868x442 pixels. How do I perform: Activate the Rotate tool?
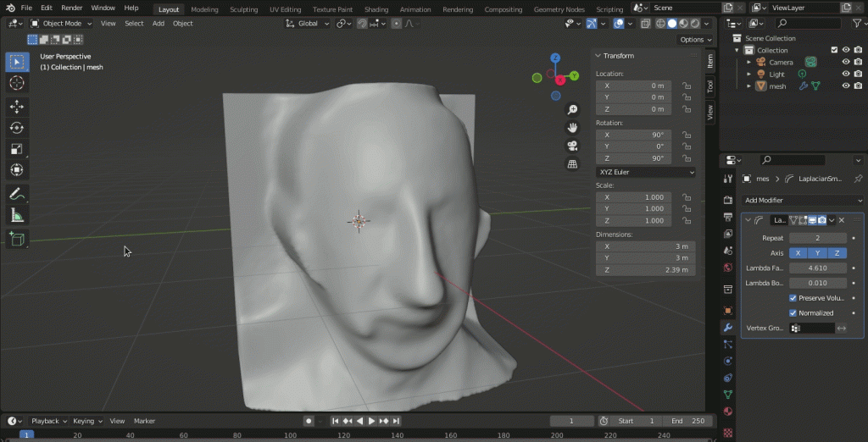coord(17,128)
